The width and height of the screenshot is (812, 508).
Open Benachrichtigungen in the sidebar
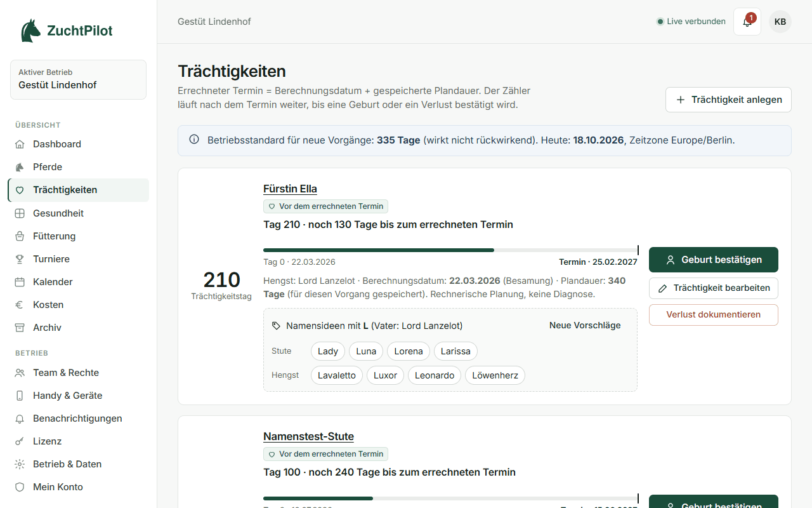(78, 418)
